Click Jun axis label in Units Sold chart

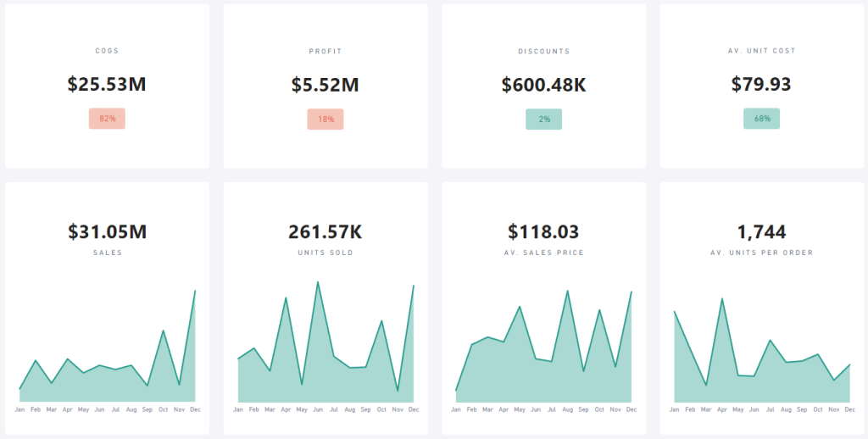tap(318, 409)
